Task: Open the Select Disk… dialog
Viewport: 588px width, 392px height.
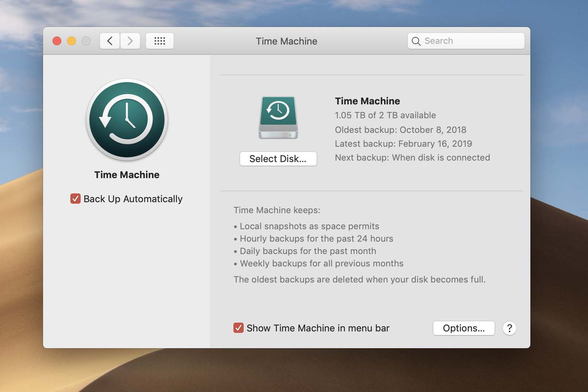Action: pos(278,159)
